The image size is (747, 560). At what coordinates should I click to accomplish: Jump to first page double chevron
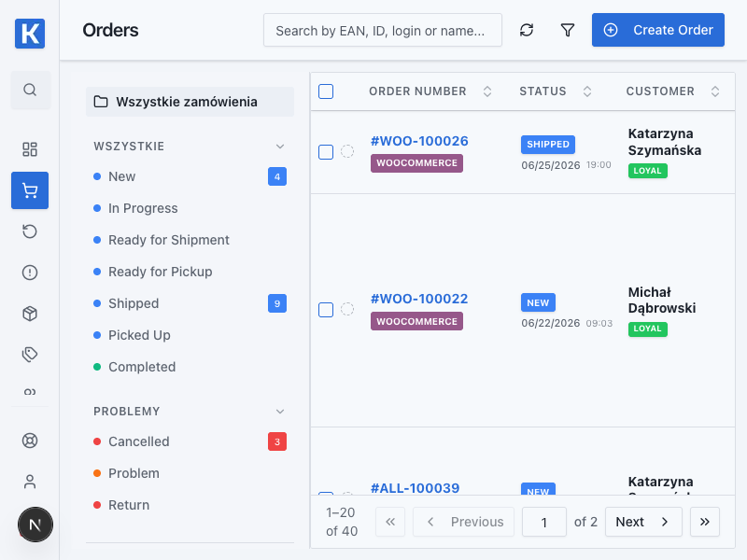[x=390, y=522]
